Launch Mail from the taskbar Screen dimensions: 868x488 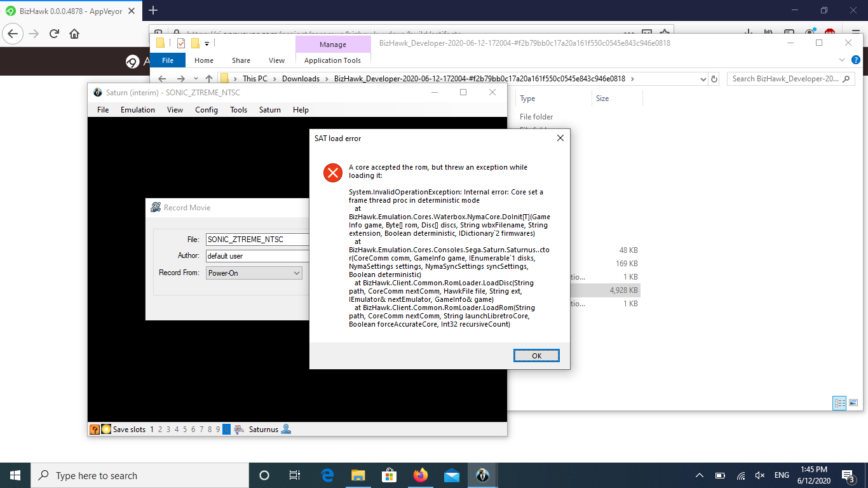[452, 475]
